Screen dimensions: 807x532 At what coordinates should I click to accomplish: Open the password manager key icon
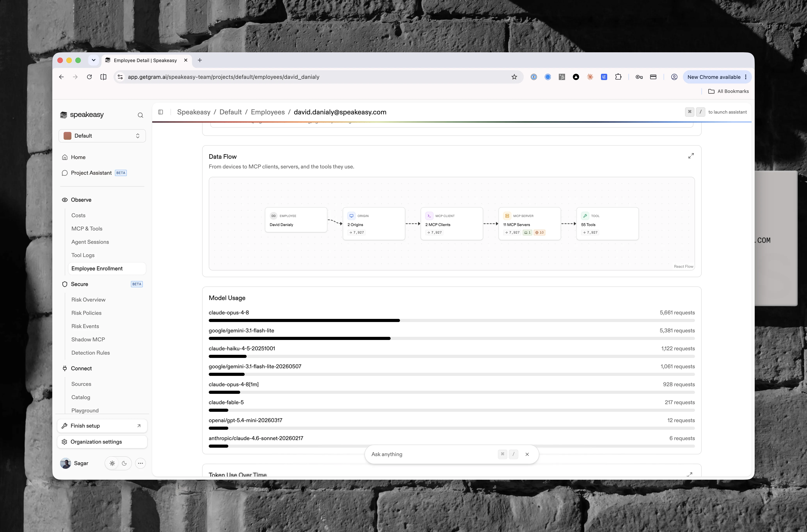coord(639,77)
